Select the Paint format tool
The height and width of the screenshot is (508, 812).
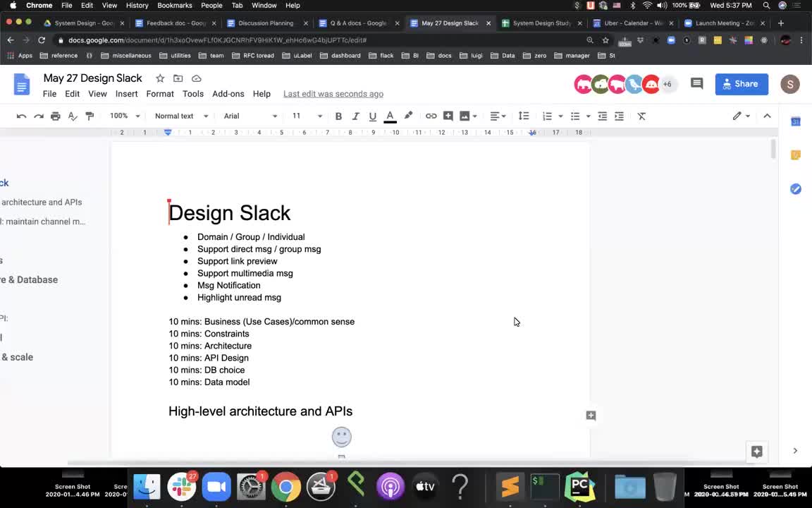pos(90,116)
